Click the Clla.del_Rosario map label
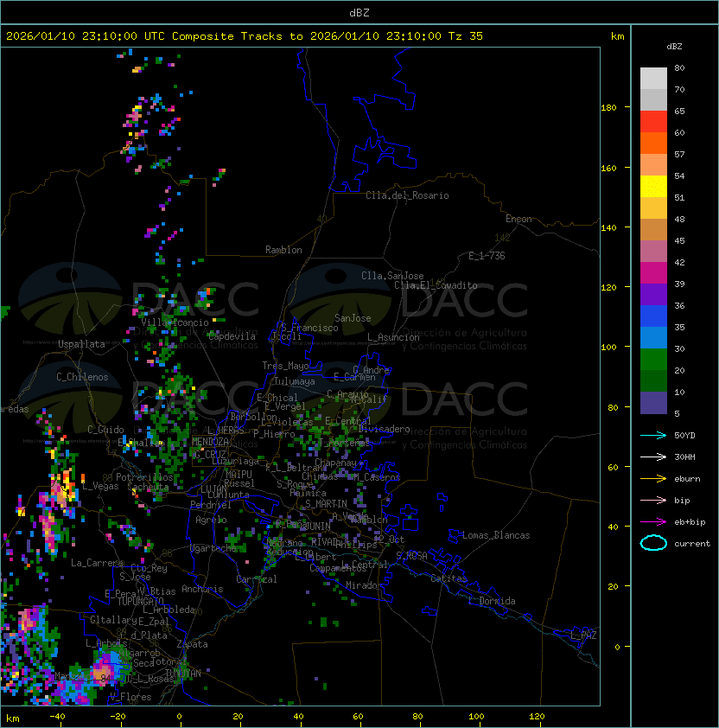This screenshot has height=728, width=719. [x=407, y=195]
